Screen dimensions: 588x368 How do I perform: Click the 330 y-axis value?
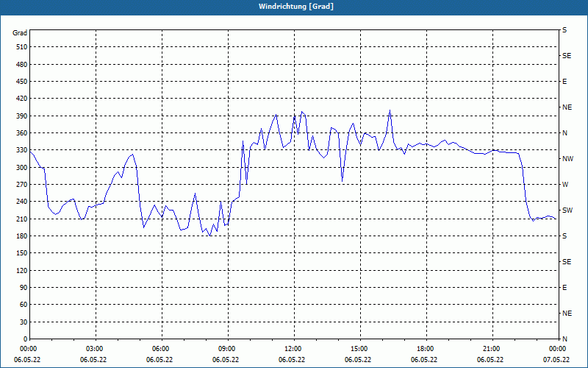(22, 150)
